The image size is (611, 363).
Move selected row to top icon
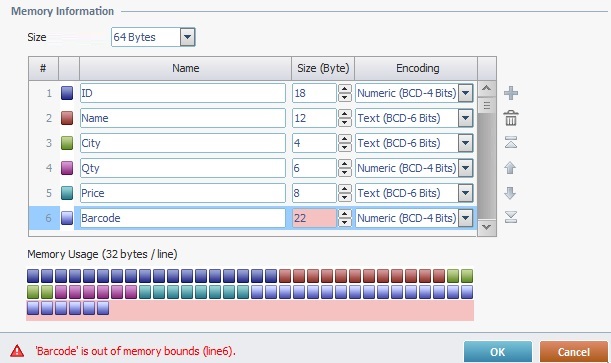click(511, 143)
